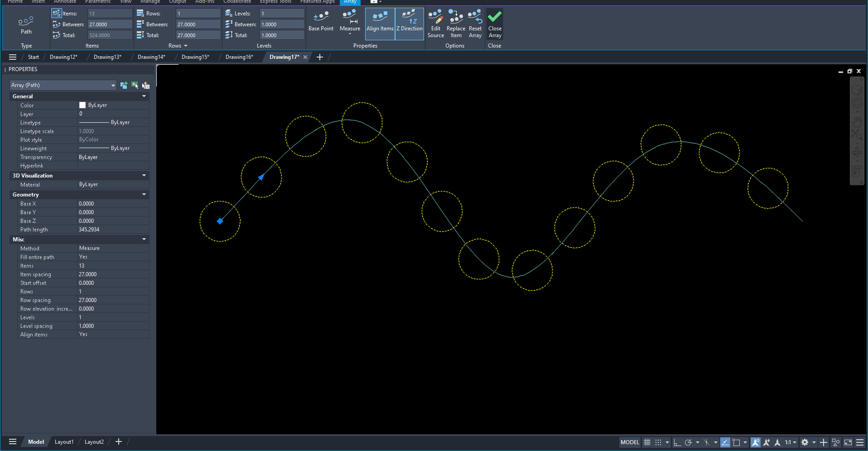868x451 pixels.
Task: Click the Clean Screen icon in status bar
Action: [x=848, y=442]
